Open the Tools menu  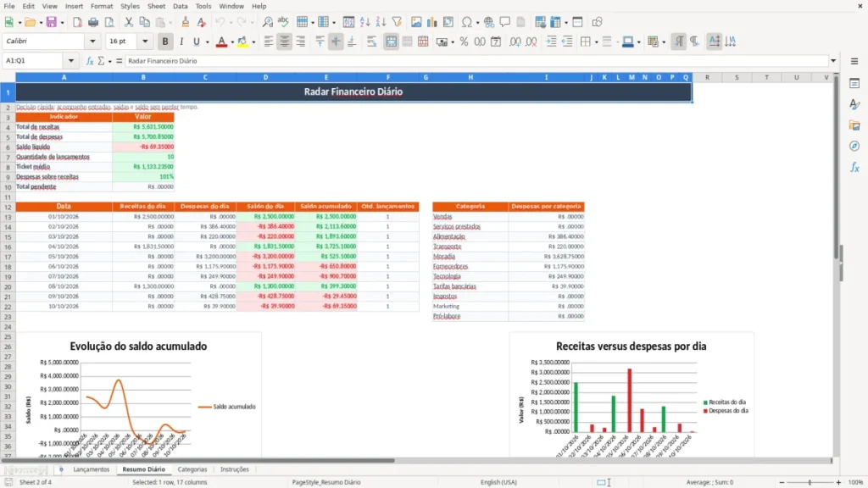tap(203, 6)
